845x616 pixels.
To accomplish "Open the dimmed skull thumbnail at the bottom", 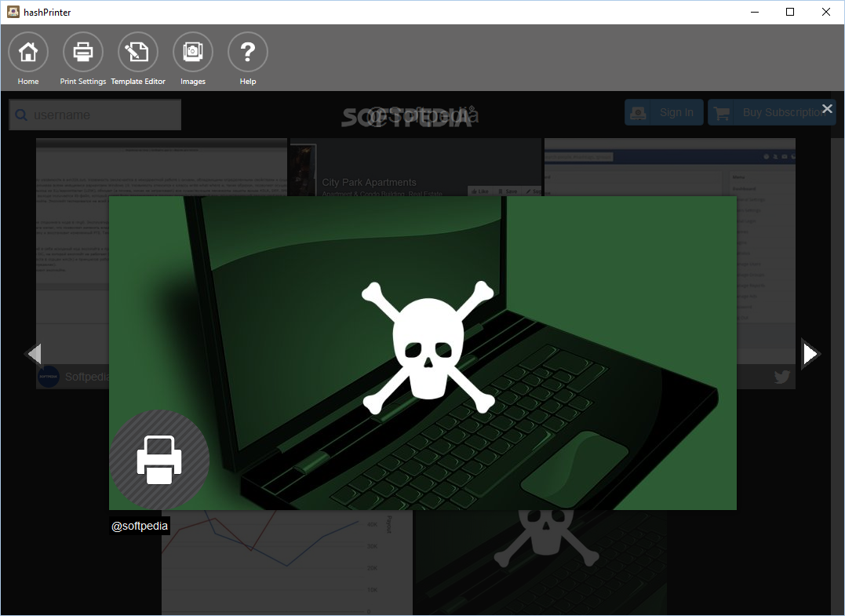I will pos(541,562).
